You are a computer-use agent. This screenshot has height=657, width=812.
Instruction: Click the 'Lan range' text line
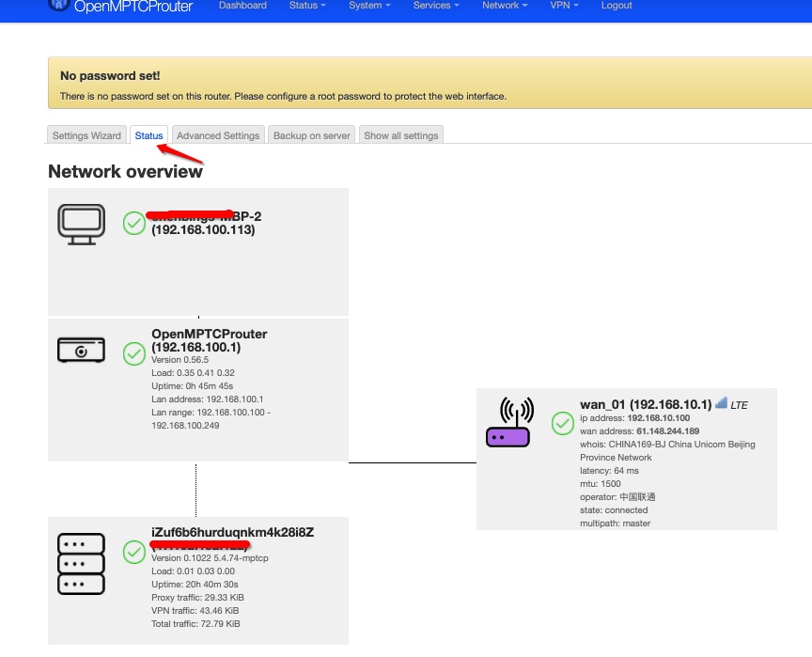click(x=211, y=418)
